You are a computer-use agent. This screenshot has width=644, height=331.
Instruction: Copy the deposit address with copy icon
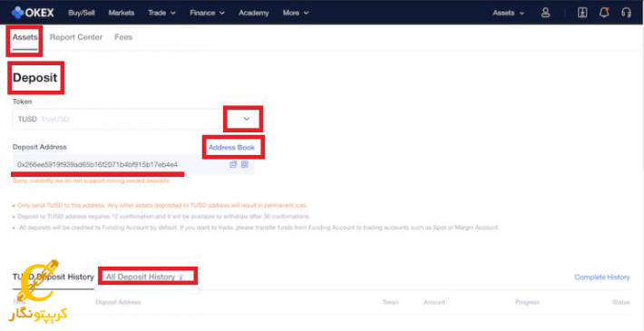click(x=233, y=164)
